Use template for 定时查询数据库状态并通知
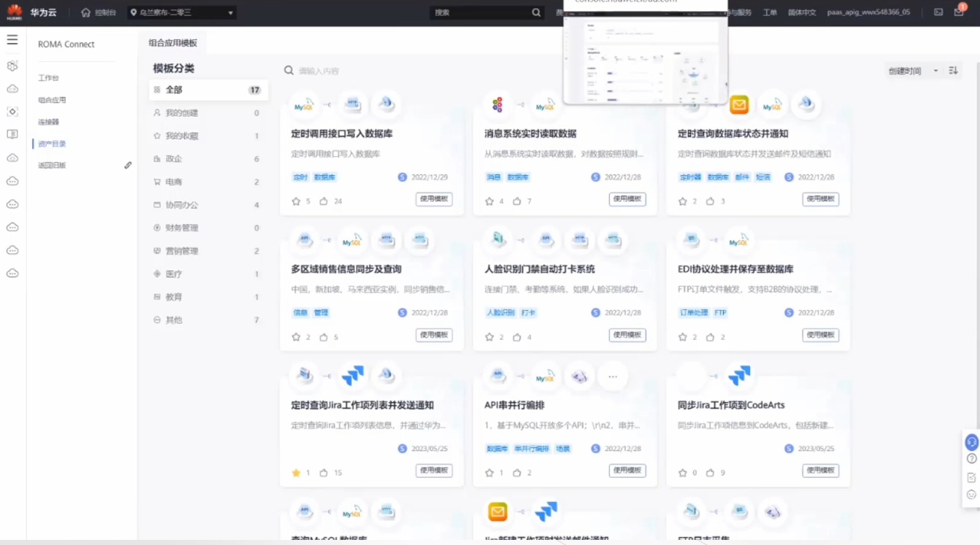Image resolution: width=980 pixels, height=545 pixels. [x=821, y=199]
